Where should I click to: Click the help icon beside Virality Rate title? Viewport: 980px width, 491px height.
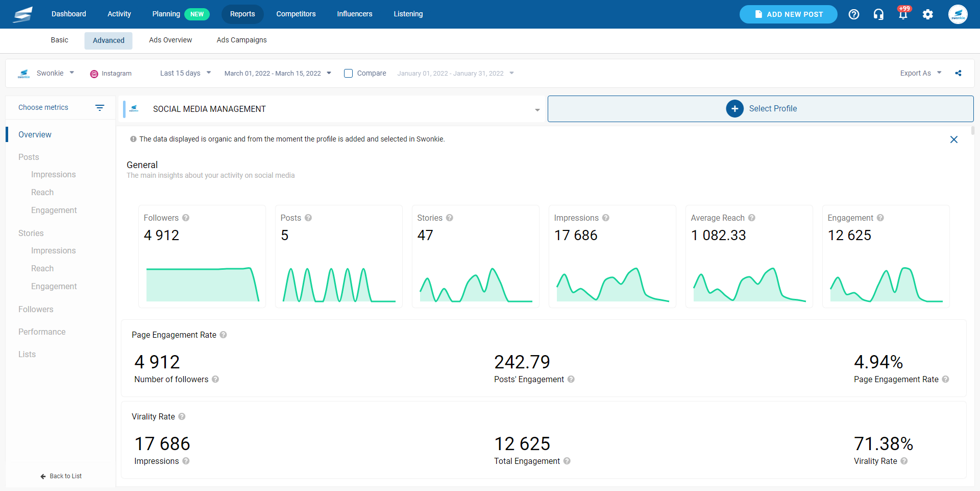[x=182, y=416]
